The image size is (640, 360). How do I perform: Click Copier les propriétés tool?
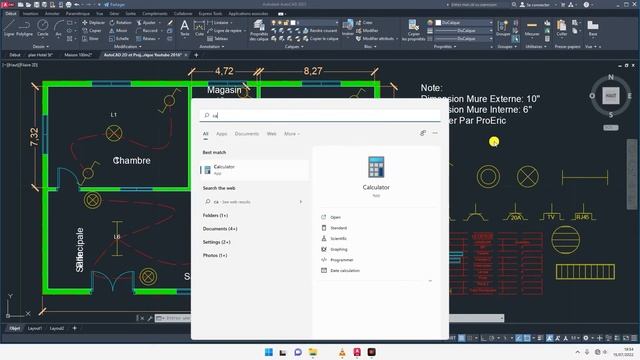413,30
